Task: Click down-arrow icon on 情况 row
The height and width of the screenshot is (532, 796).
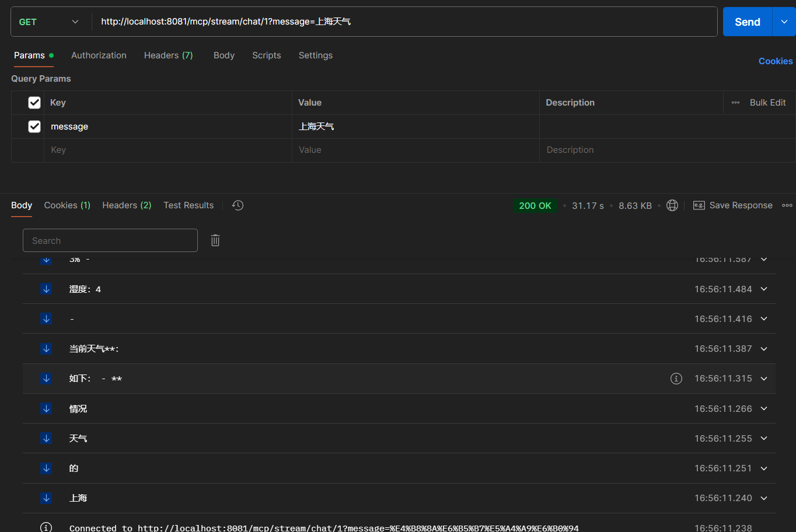Action: 47,408
